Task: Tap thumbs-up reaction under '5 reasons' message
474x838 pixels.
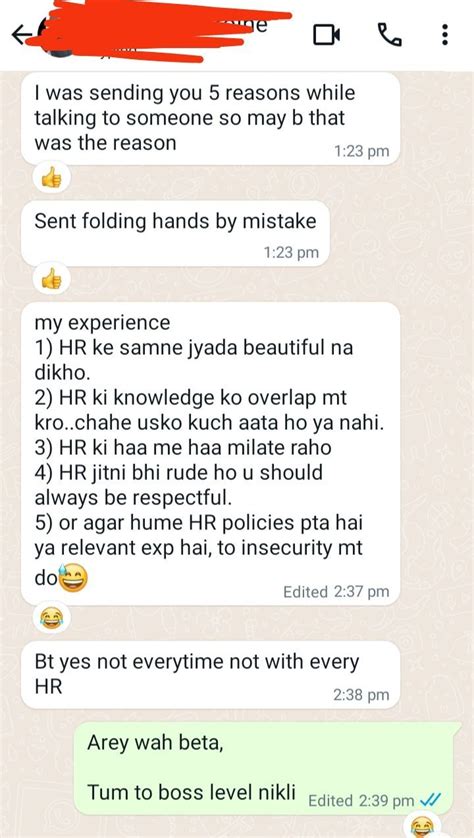Action: click(51, 178)
